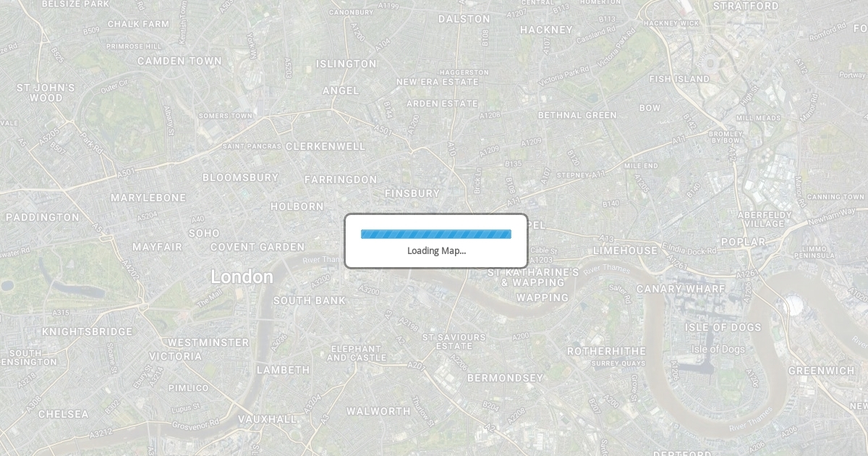Select the Camden Town district label
Screen dimensions: 868x456
tap(180, 61)
